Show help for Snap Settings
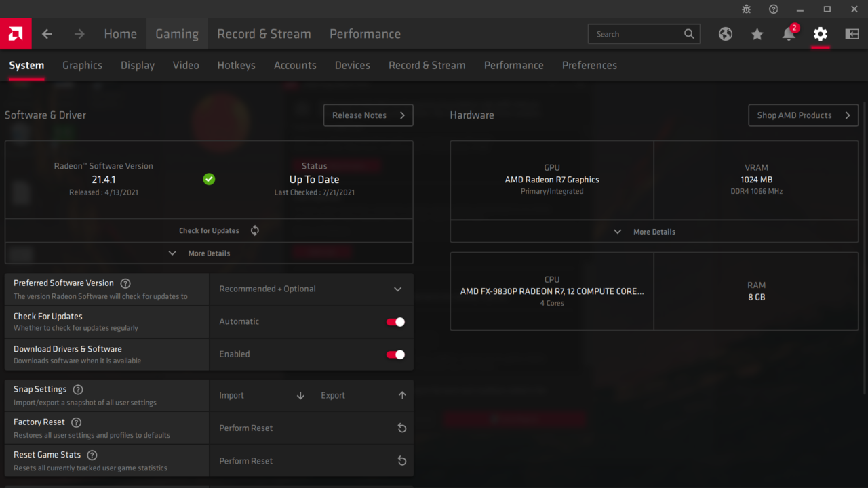 (78, 390)
